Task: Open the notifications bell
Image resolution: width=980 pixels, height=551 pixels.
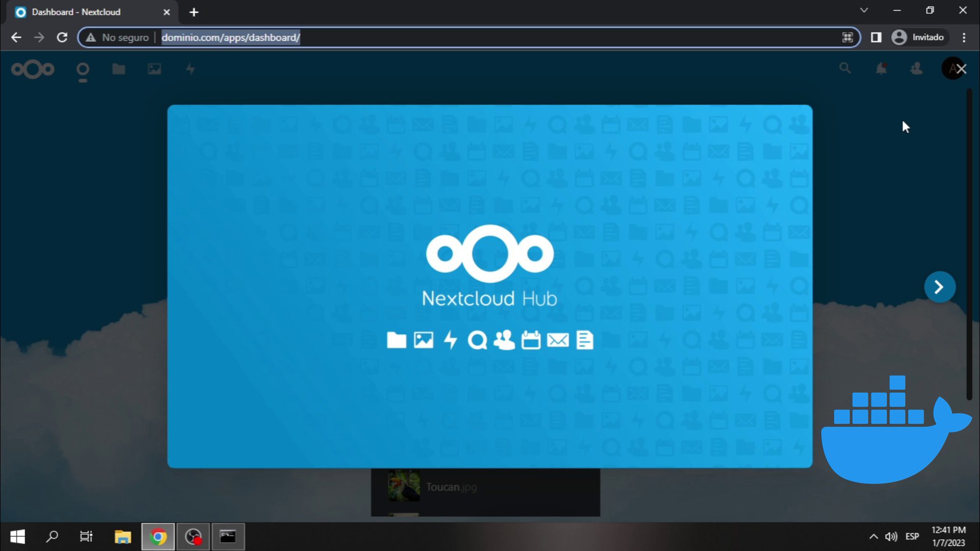Action: click(881, 68)
